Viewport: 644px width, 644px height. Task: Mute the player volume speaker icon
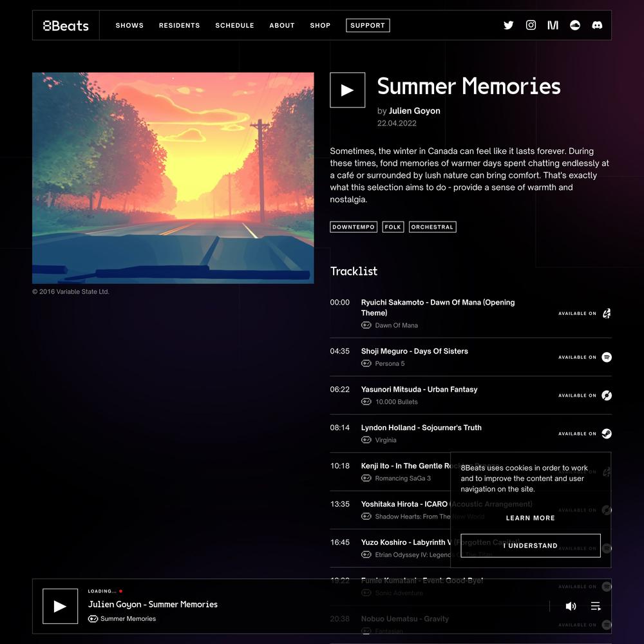pyautogui.click(x=571, y=606)
